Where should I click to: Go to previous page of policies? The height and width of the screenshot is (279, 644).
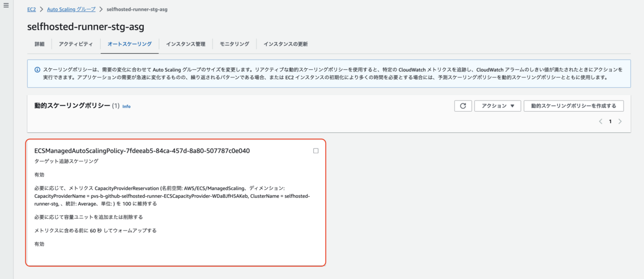[x=601, y=121]
